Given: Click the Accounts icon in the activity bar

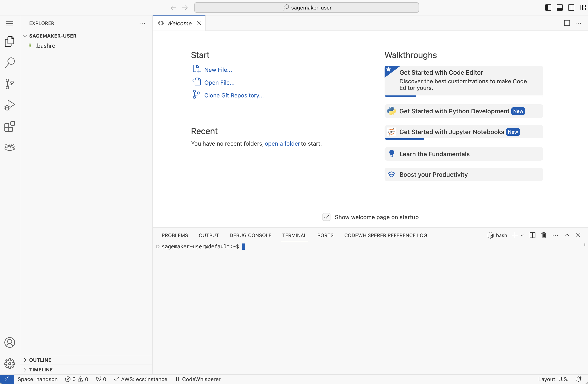Looking at the screenshot, I should point(10,343).
